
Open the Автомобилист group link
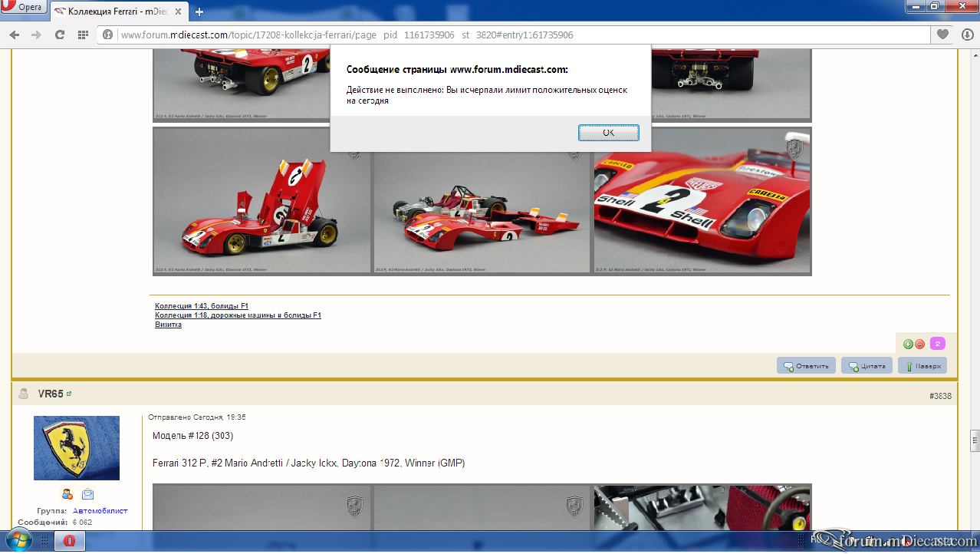pos(100,511)
